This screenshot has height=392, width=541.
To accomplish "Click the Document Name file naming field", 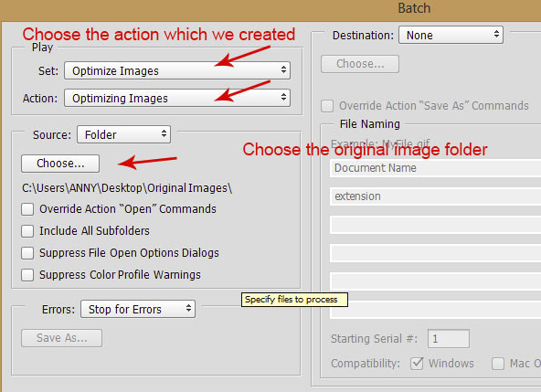I will pos(435,168).
